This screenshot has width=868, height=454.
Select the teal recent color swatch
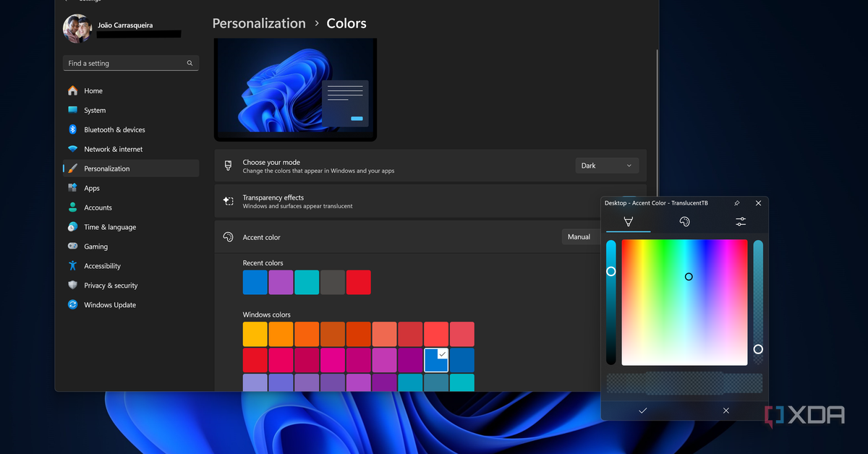click(307, 283)
